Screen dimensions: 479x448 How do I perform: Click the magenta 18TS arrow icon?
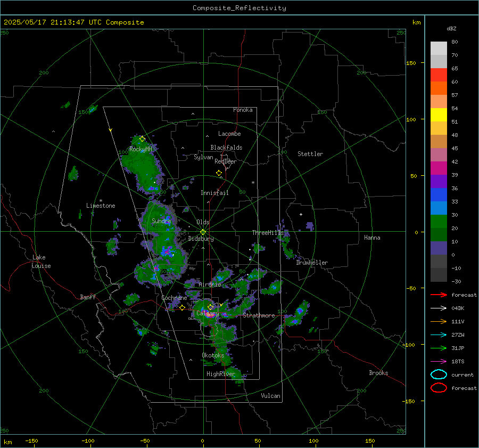(x=439, y=362)
